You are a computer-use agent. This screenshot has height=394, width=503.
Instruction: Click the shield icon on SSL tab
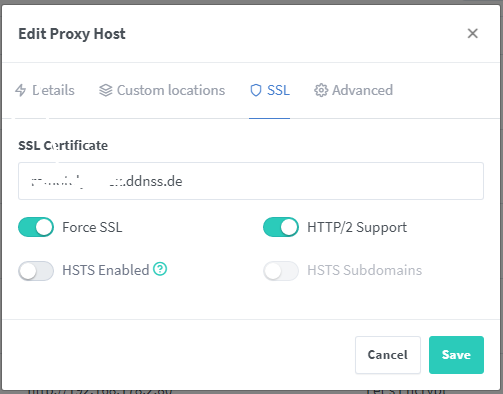[256, 90]
